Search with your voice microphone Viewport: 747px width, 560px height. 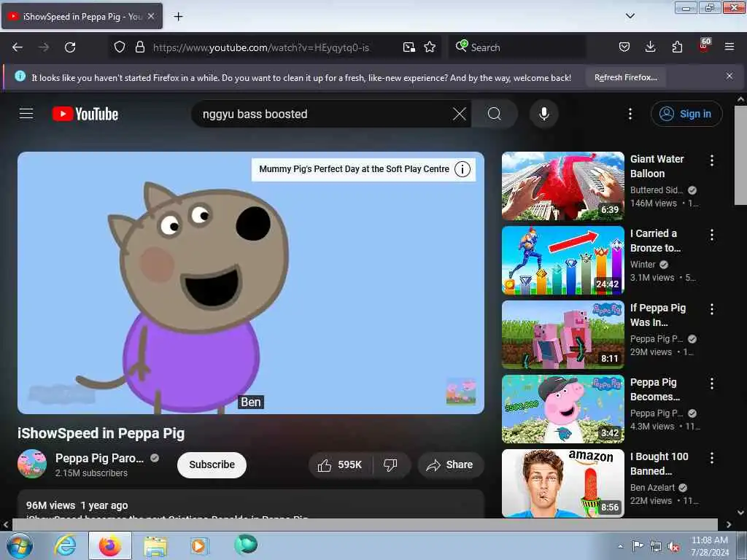pyautogui.click(x=544, y=114)
